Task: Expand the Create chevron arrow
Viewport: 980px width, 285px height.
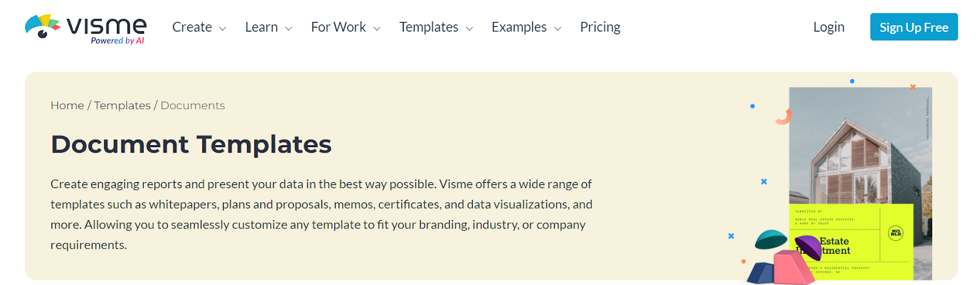Action: pos(222,29)
